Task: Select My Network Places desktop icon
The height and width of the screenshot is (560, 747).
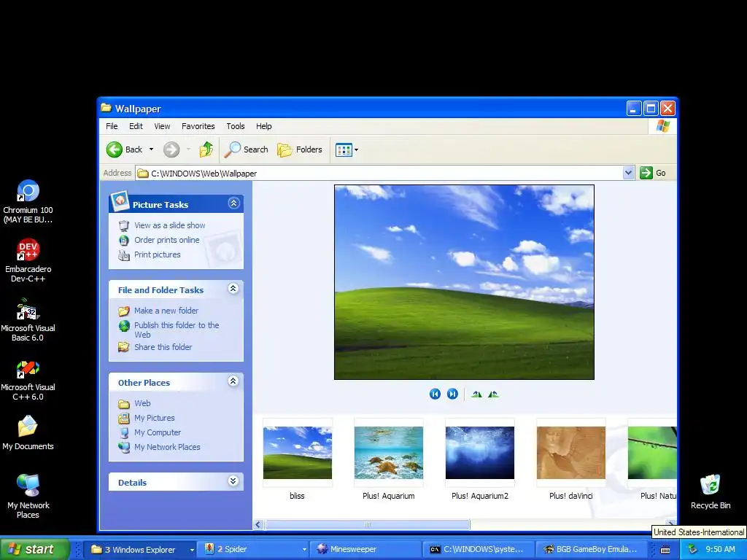Action: [x=28, y=496]
